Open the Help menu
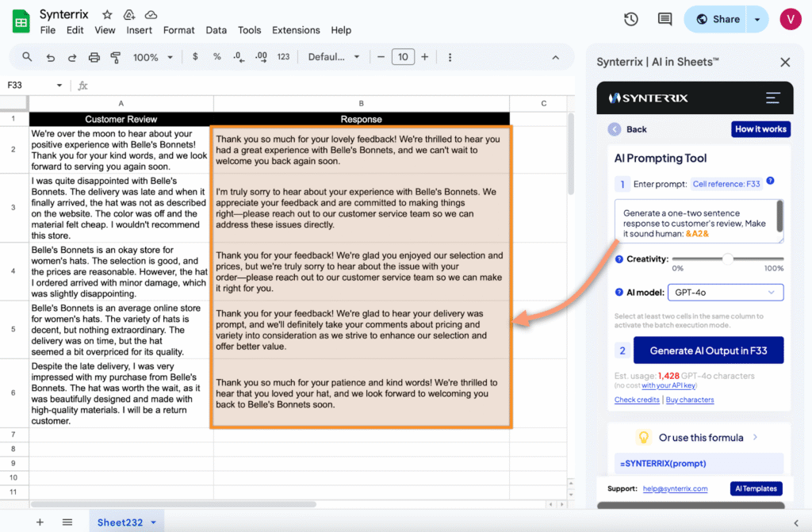Viewport: 812px width, 532px height. pos(341,30)
